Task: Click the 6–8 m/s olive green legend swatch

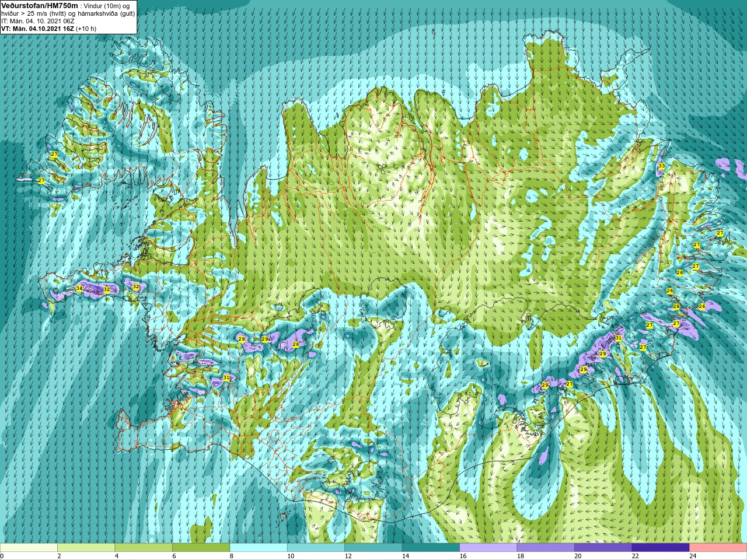Action: pos(201,547)
